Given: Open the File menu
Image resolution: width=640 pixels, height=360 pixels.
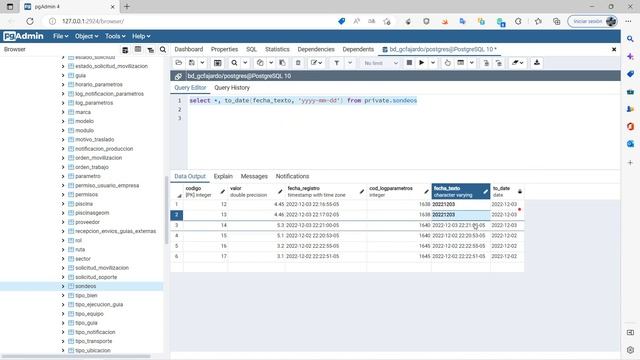Looking at the screenshot, I should 60,36.
